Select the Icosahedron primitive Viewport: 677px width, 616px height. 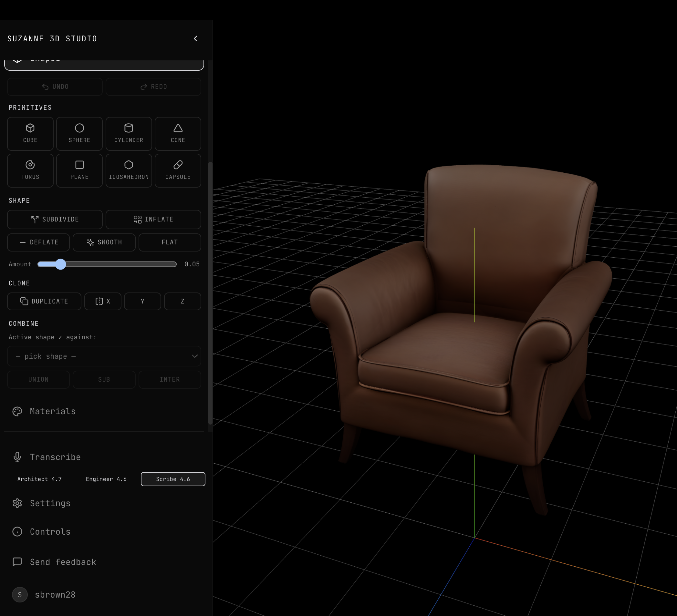(x=129, y=170)
